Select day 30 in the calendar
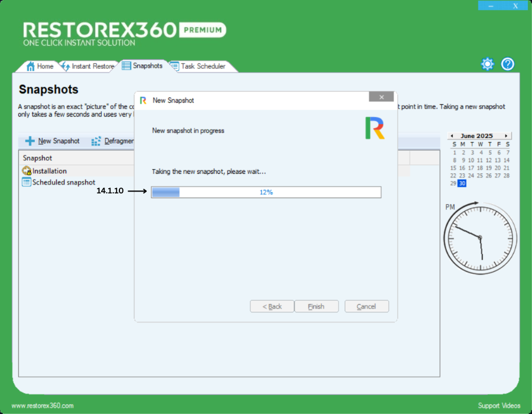Image resolution: width=532 pixels, height=414 pixels. point(462,183)
